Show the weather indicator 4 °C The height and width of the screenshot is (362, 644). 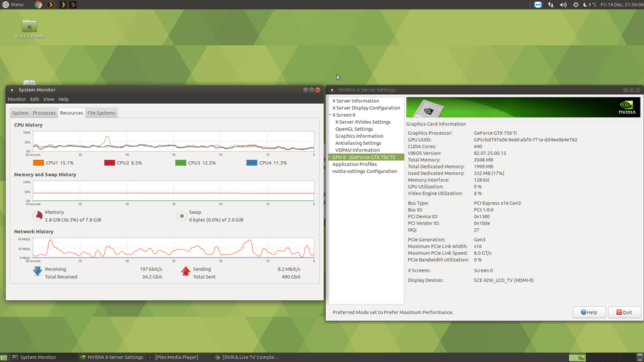[x=590, y=5]
